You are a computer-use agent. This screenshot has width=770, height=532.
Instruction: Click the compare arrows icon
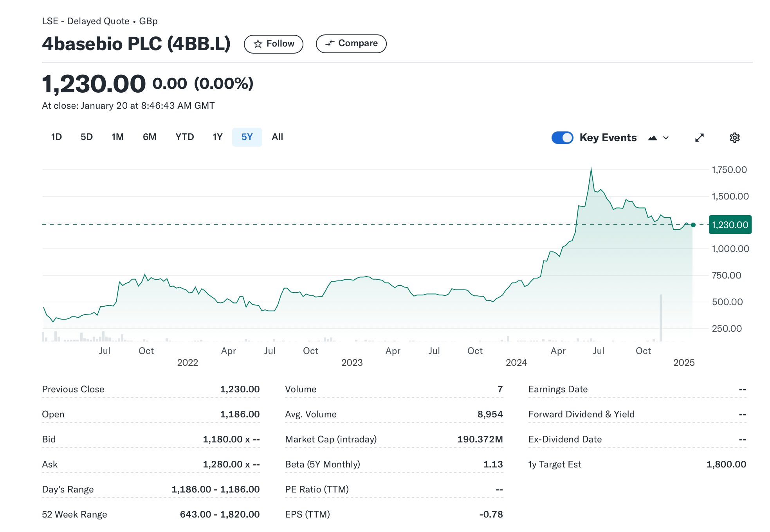330,43
